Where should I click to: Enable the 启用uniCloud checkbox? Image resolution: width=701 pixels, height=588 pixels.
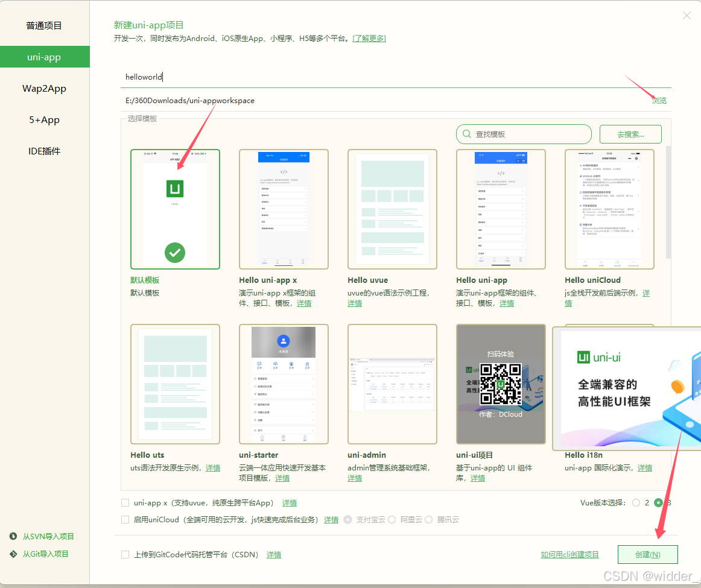coord(125,520)
